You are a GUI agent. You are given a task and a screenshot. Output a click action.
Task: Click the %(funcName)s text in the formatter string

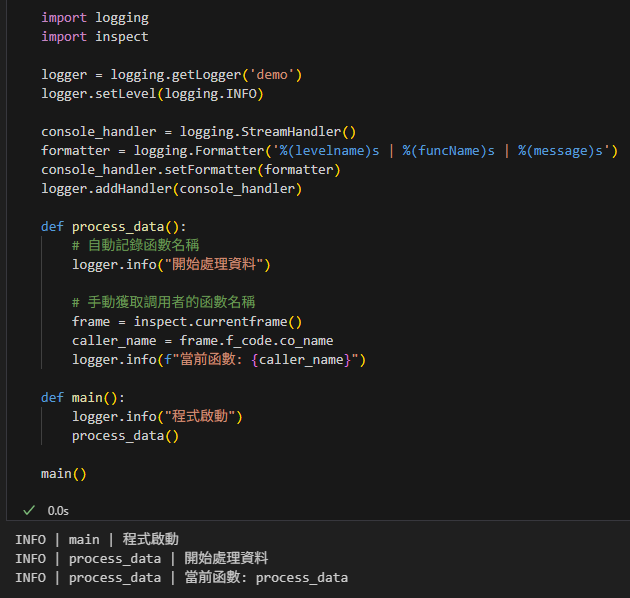point(448,151)
